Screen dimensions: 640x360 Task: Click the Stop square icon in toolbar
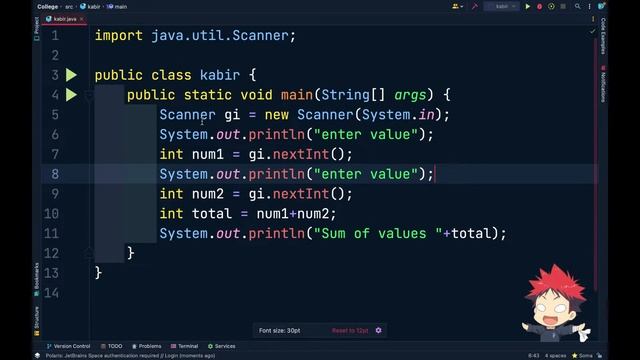[x=563, y=7]
